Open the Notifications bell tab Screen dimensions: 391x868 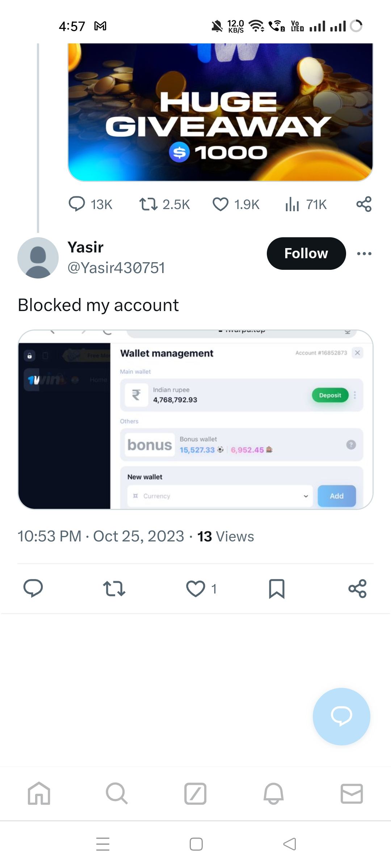coord(273,793)
